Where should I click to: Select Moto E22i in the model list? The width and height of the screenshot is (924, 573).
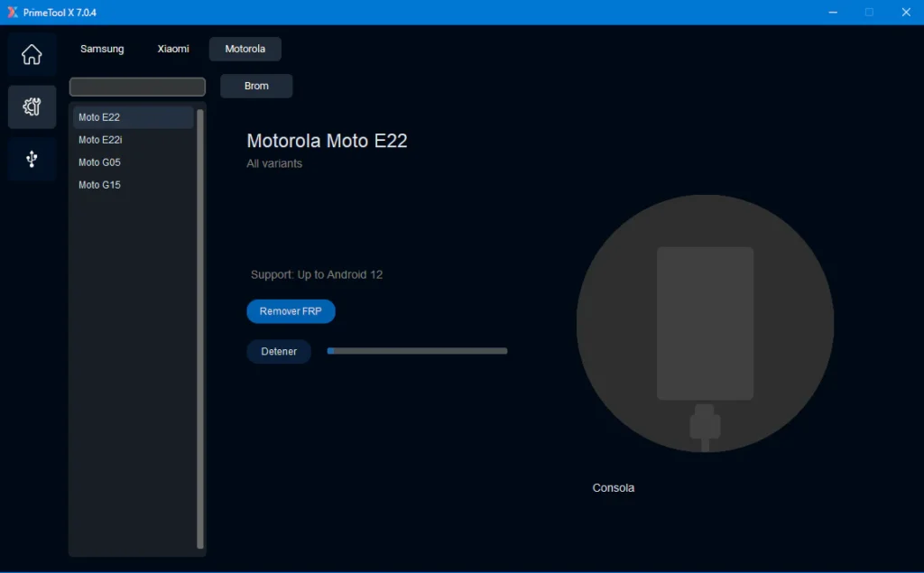[x=134, y=140]
